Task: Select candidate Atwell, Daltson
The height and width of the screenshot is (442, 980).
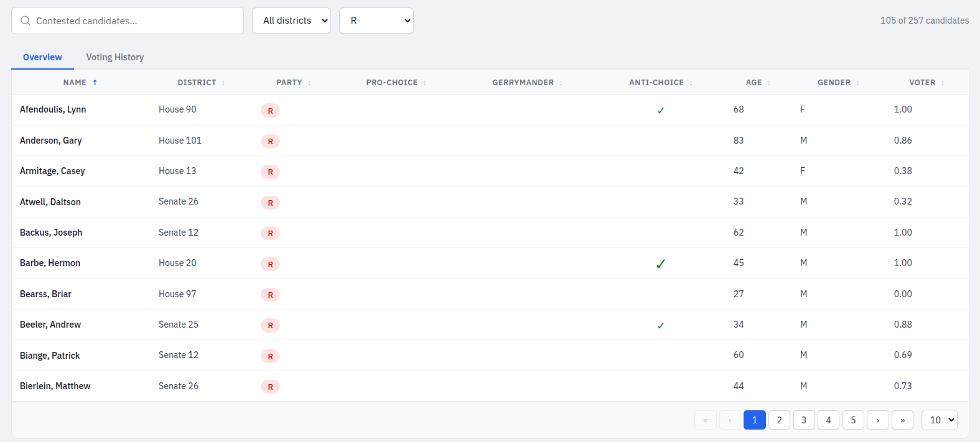Action: pyautogui.click(x=50, y=202)
